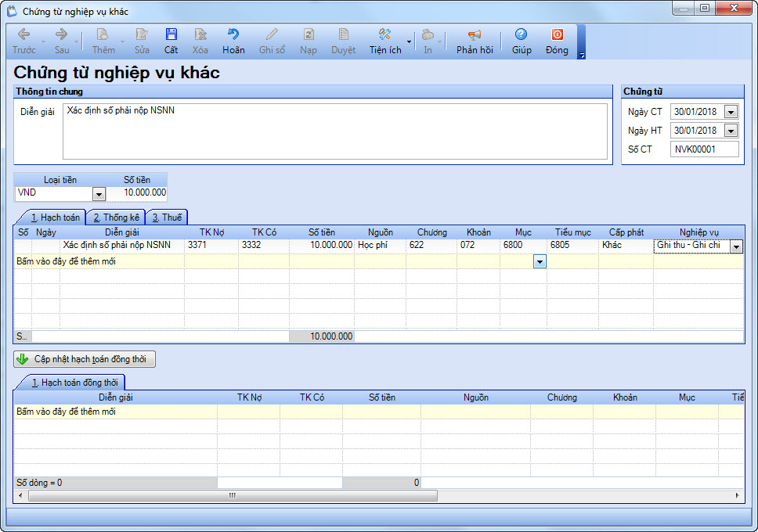Expand the Loại tiền VND currency dropdown
Screen dimensions: 758x532
(99, 194)
